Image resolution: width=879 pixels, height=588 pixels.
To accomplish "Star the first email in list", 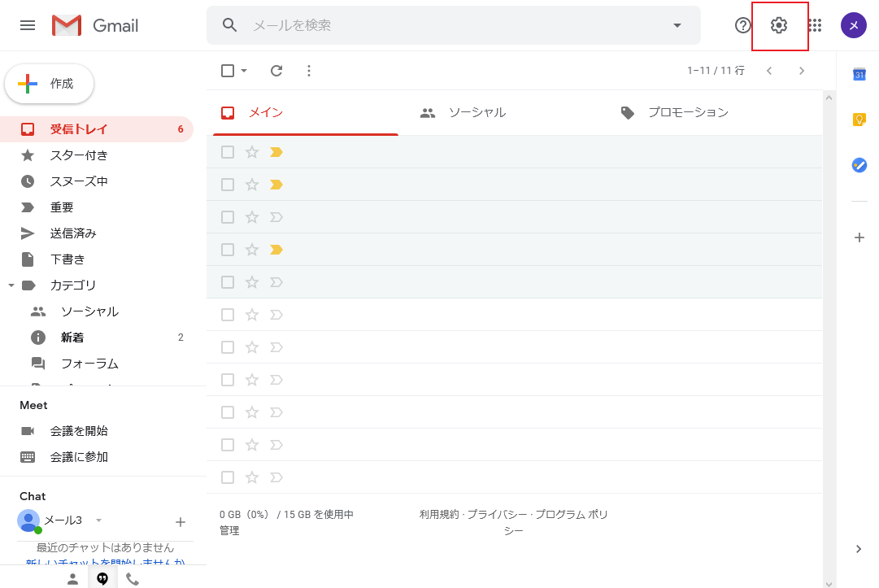I will point(252,152).
